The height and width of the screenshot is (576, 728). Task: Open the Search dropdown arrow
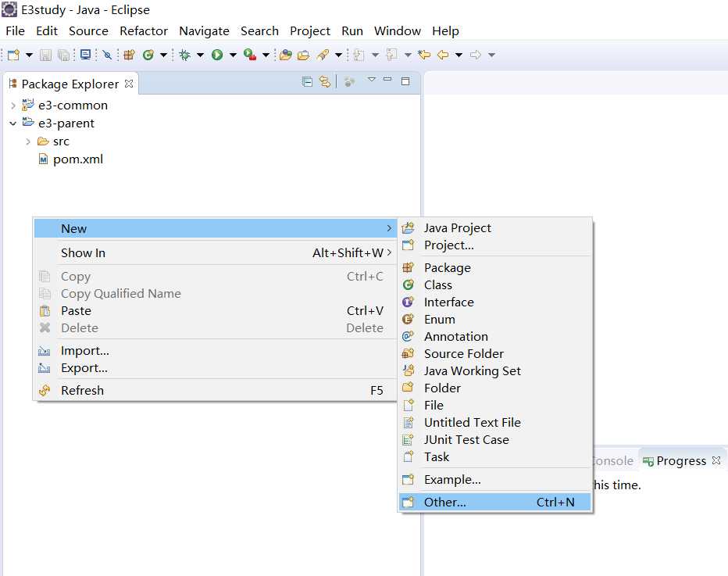338,55
